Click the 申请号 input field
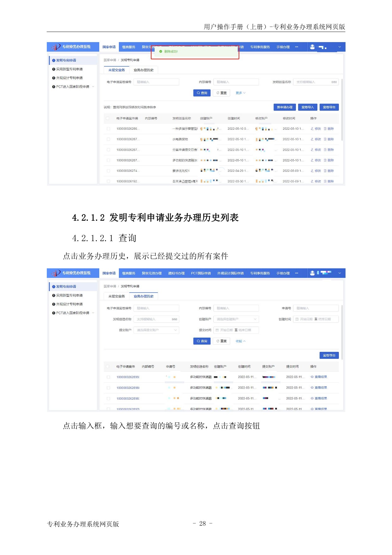Image resolution: width=392 pixels, height=555 pixels. coord(315,309)
